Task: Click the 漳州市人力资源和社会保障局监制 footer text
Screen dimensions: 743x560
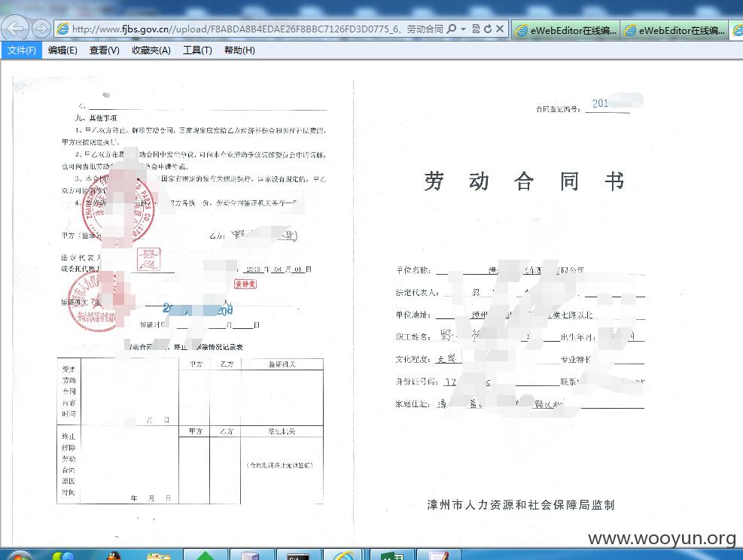Action: click(x=520, y=505)
